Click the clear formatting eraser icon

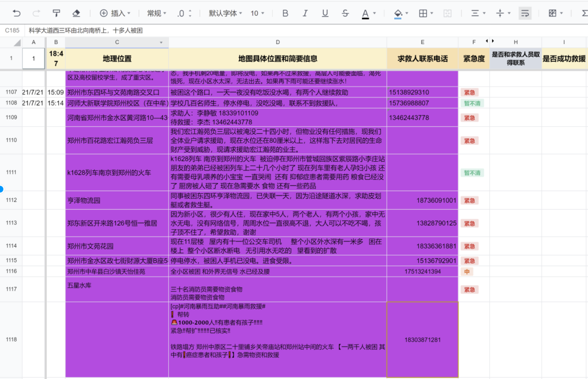pyautogui.click(x=76, y=14)
